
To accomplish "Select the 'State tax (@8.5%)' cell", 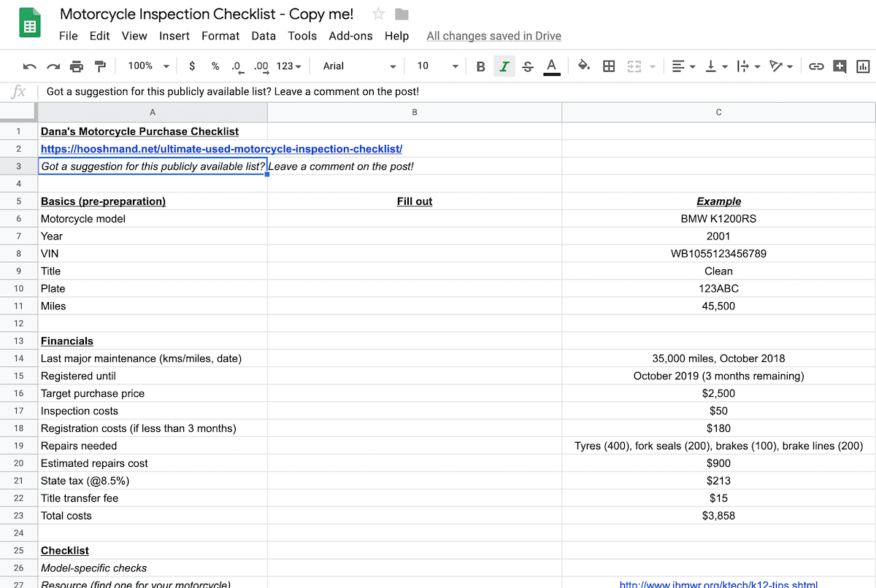I will click(x=153, y=481).
